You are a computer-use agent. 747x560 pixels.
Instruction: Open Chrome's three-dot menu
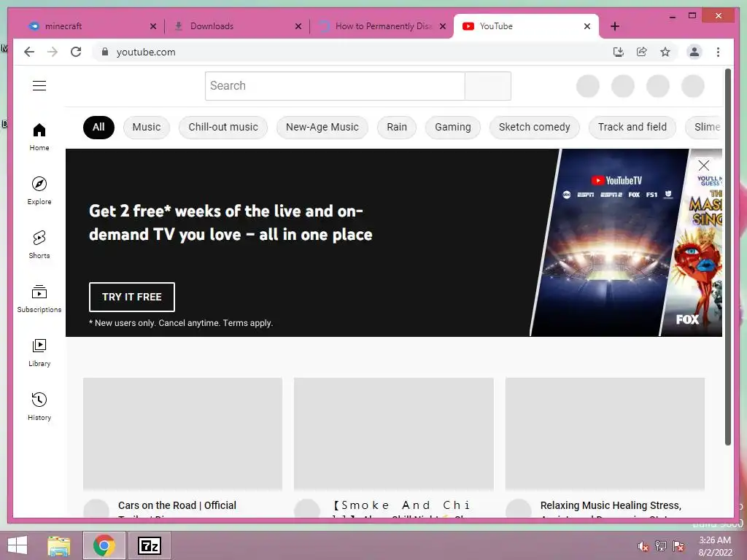tap(718, 52)
